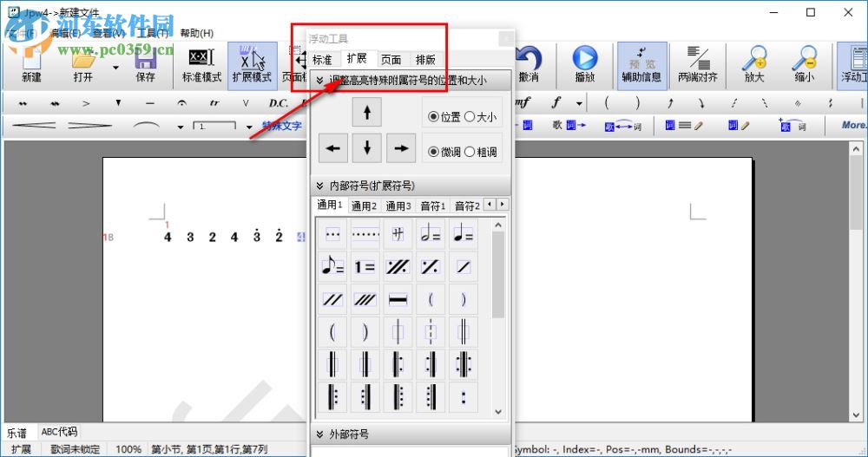Switch to 扩展 tab in floating tool

pos(357,59)
